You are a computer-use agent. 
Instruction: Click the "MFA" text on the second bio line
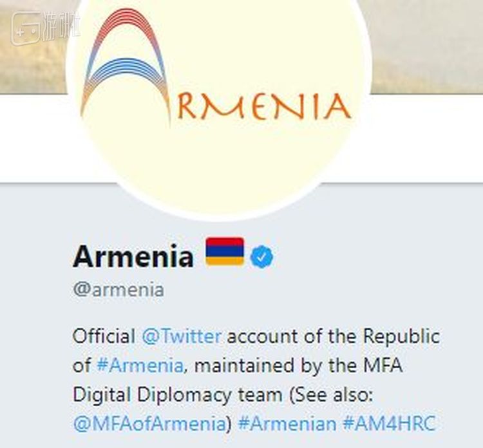(383, 366)
